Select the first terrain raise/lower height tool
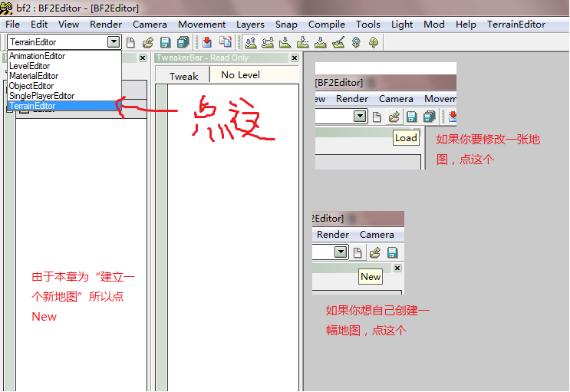Screen dimensions: 570x392 click(x=250, y=42)
